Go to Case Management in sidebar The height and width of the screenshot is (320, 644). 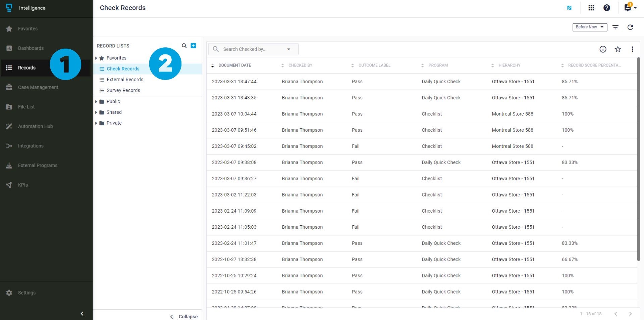pyautogui.click(x=38, y=87)
